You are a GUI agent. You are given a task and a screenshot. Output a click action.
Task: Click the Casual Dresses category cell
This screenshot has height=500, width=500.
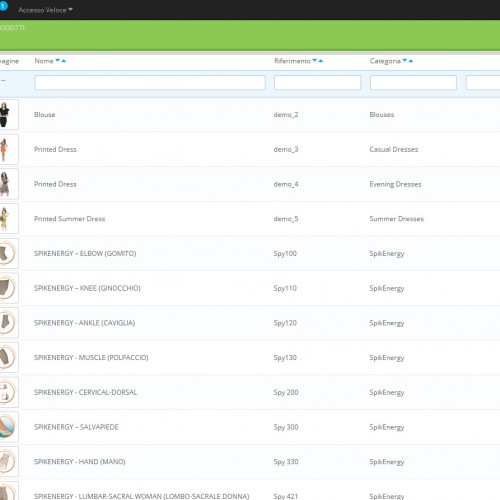(x=394, y=149)
